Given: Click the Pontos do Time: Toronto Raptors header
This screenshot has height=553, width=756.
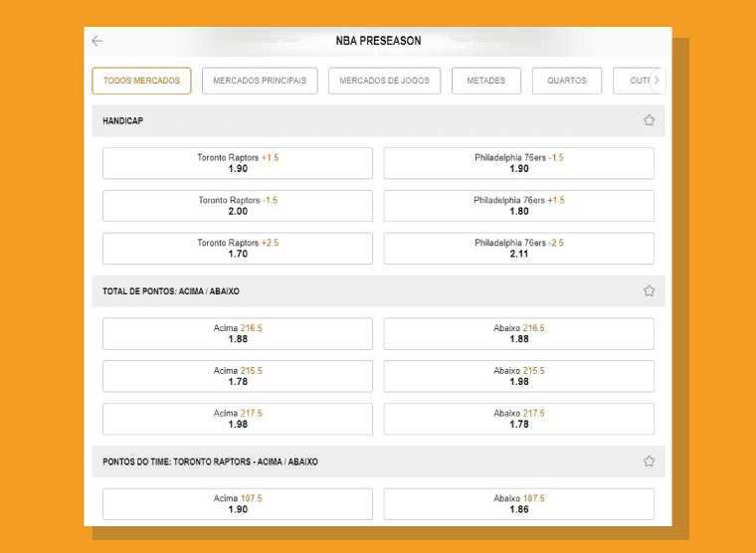Looking at the screenshot, I should click(378, 461).
